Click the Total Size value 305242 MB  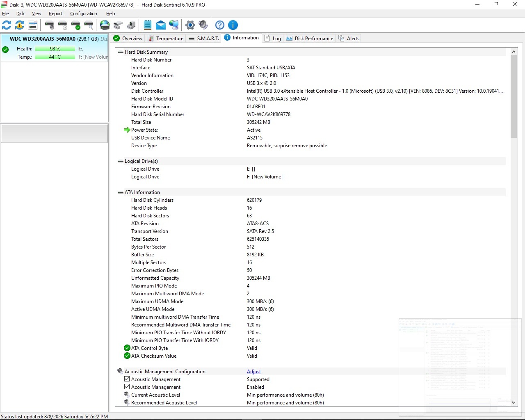click(x=258, y=122)
